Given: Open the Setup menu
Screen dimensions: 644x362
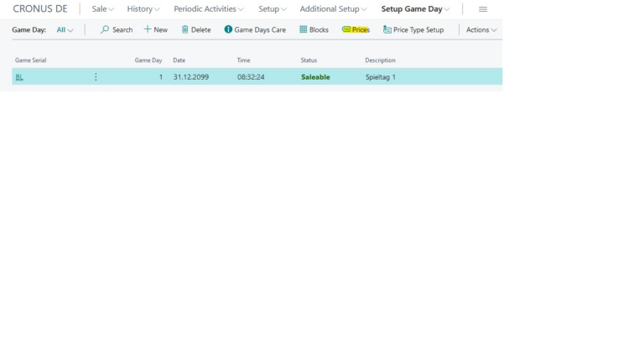Looking at the screenshot, I should click(x=273, y=9).
